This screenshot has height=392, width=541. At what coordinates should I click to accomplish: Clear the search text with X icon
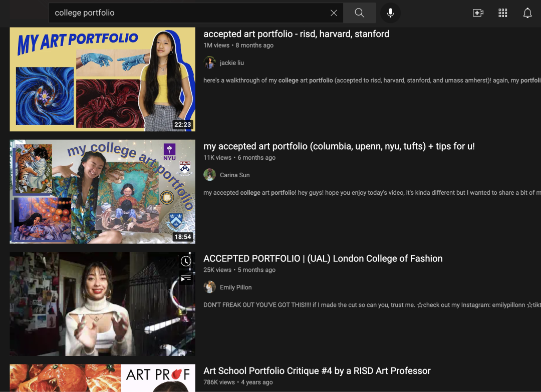click(x=334, y=13)
